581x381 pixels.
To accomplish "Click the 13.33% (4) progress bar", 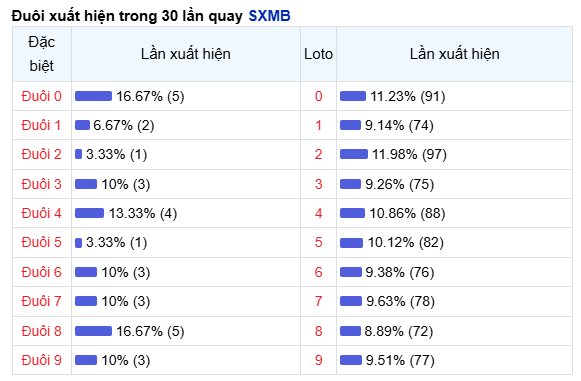I will coord(89,213).
